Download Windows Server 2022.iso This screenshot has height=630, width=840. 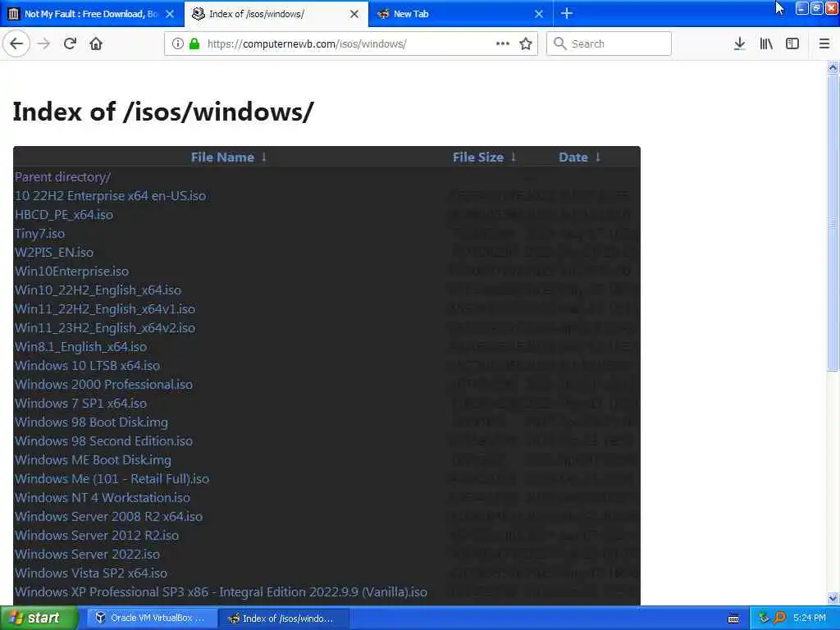pyautogui.click(x=87, y=554)
